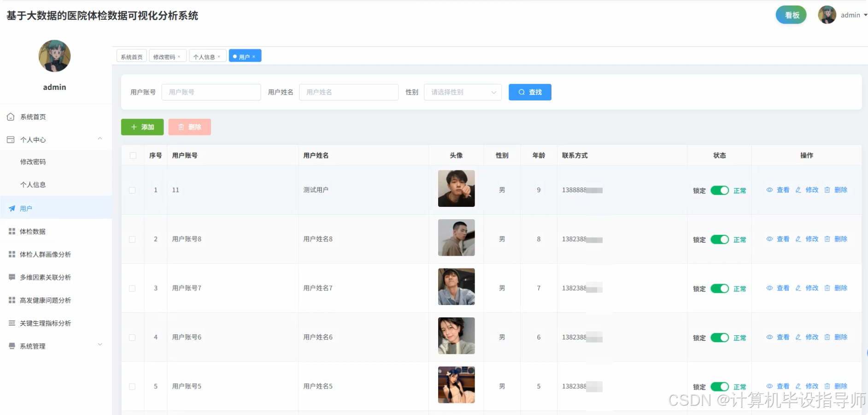
Task: Expand the 系统管理 sidebar menu
Action: pyautogui.click(x=32, y=346)
